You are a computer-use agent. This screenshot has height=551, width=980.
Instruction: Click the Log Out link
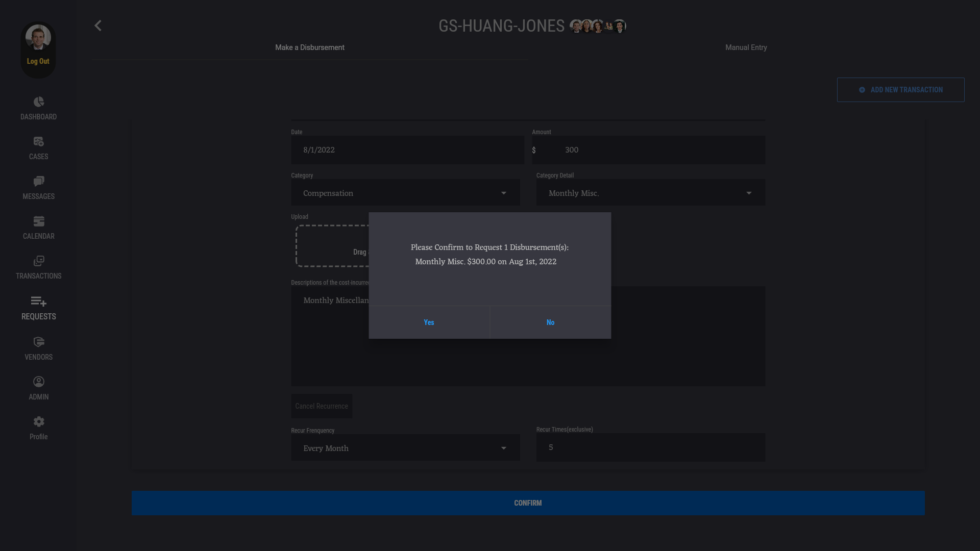coord(38,61)
